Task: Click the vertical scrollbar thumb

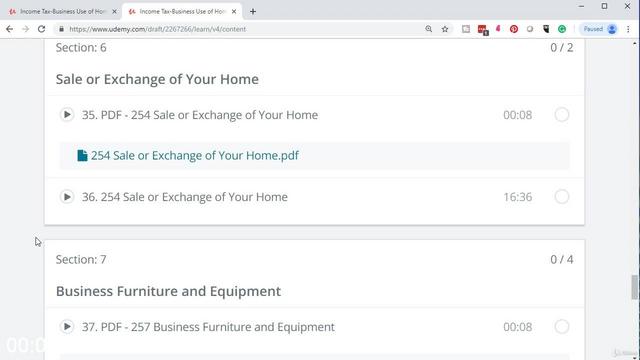Action: point(634,287)
